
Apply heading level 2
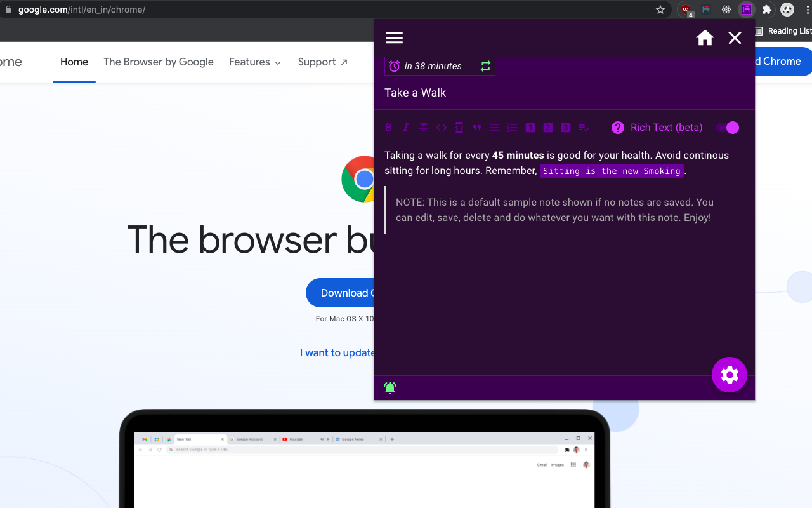pos(548,128)
